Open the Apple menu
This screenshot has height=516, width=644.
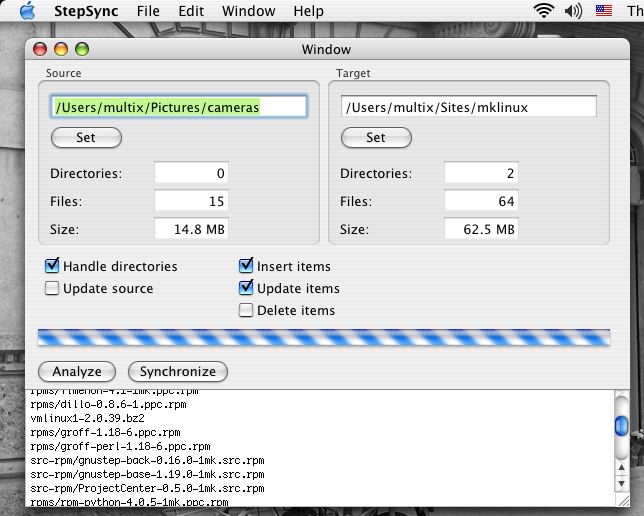(x=28, y=11)
